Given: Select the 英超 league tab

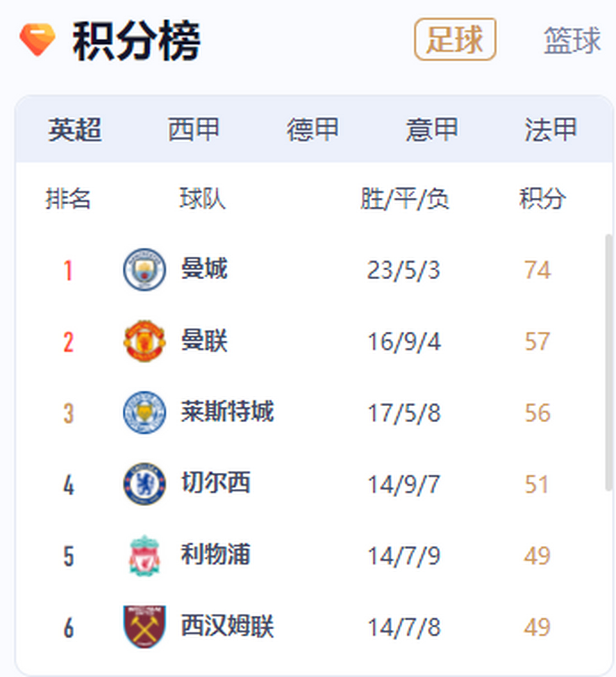Looking at the screenshot, I should tap(75, 130).
